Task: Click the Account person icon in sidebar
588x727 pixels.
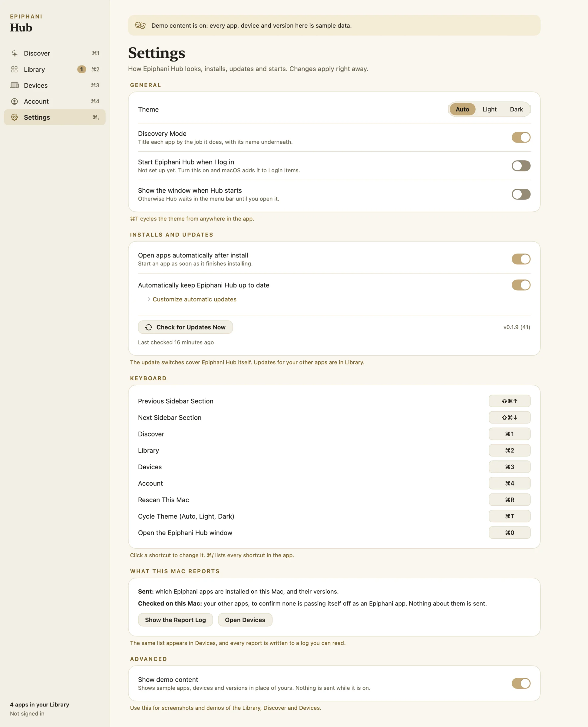Action: click(x=14, y=101)
